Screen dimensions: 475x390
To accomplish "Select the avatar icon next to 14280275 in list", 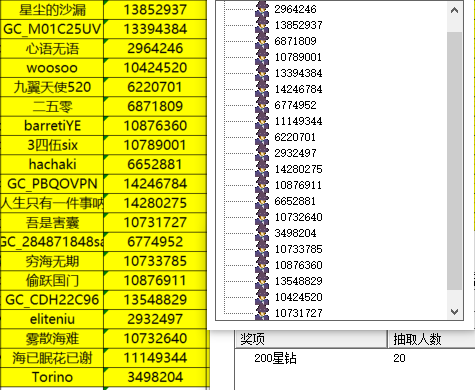I will pos(262,169).
